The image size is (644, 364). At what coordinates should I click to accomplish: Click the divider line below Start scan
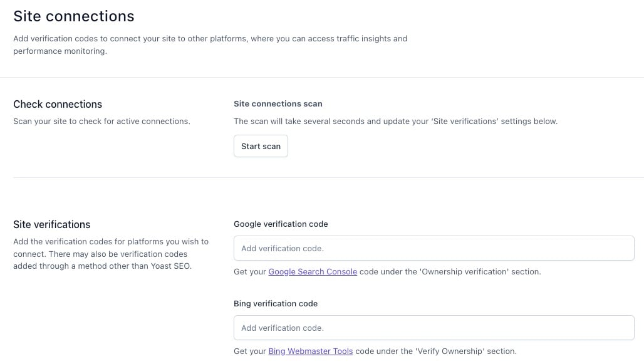click(x=322, y=177)
